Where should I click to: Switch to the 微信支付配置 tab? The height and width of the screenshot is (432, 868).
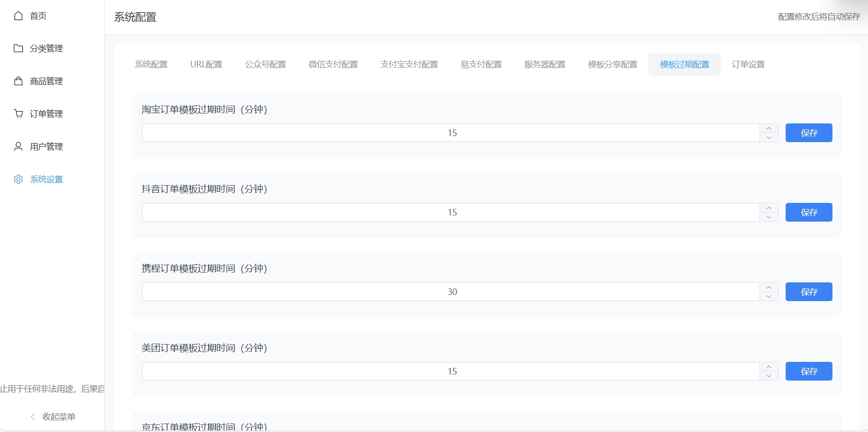pos(333,65)
